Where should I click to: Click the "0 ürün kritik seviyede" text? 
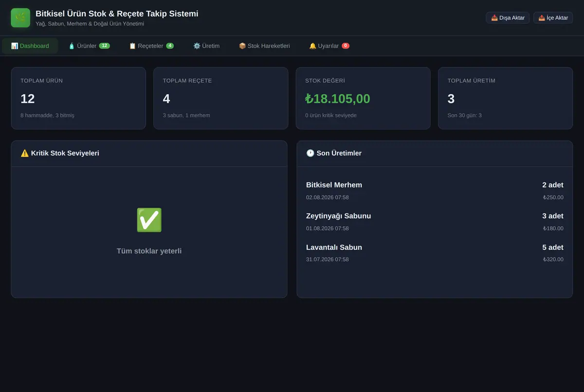pos(331,115)
